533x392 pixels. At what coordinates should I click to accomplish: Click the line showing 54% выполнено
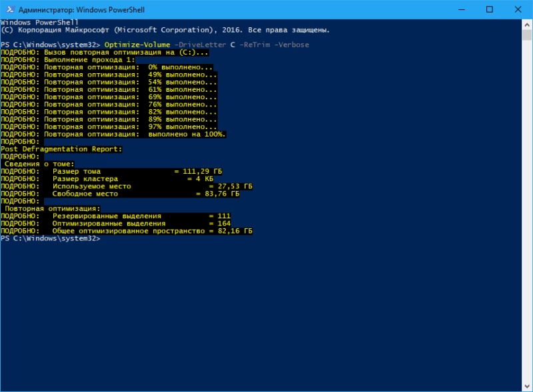109,83
